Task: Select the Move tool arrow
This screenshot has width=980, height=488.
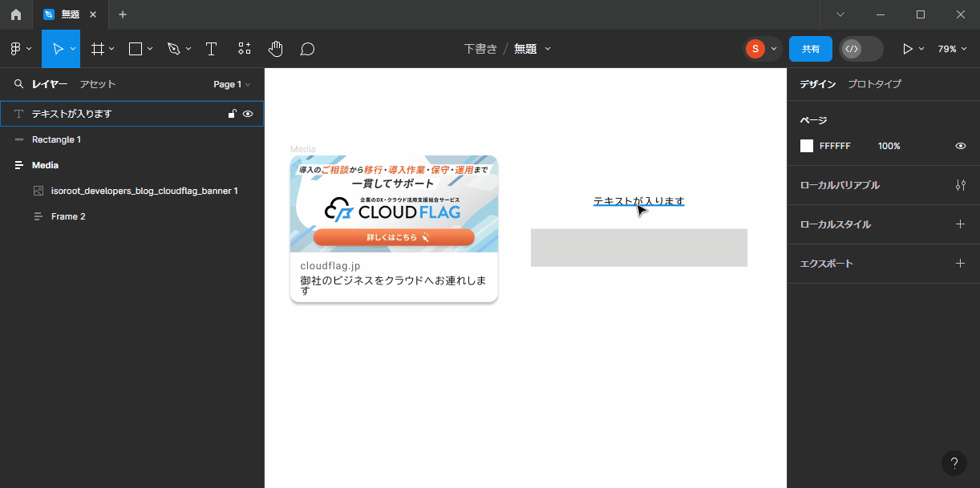Action: (x=58, y=49)
